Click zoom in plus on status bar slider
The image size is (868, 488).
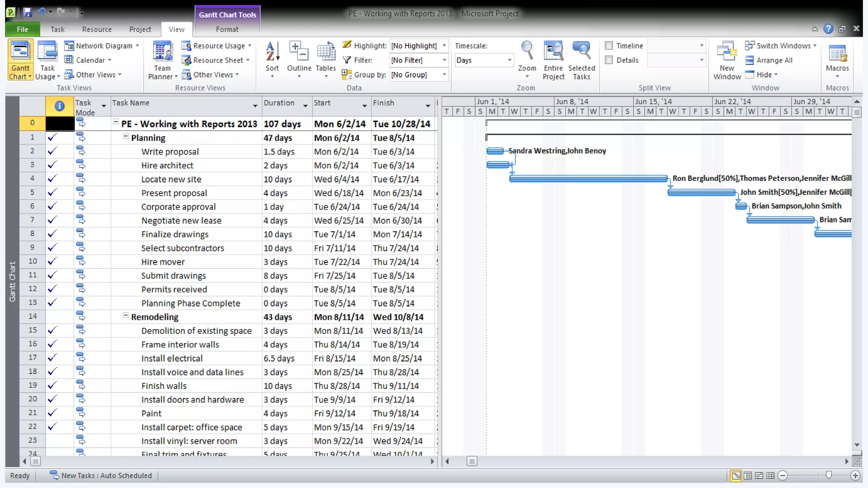(x=855, y=476)
